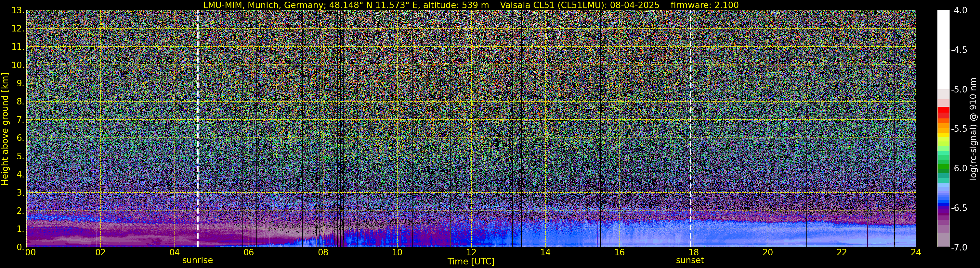Click the white dashed sunrise marker line
This screenshot has width=980, height=268.
[198, 129]
